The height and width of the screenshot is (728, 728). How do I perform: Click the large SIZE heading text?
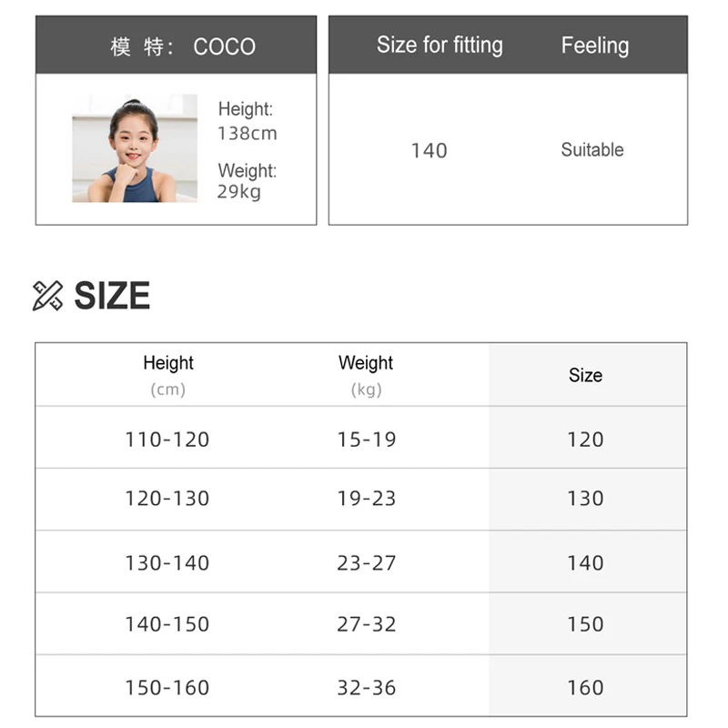coord(112,296)
